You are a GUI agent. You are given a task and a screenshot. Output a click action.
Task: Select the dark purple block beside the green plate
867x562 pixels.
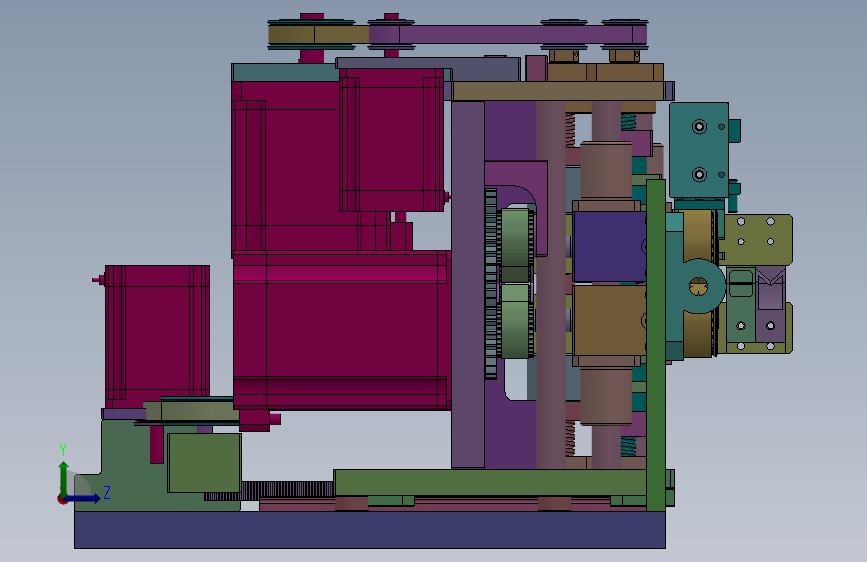click(x=609, y=247)
